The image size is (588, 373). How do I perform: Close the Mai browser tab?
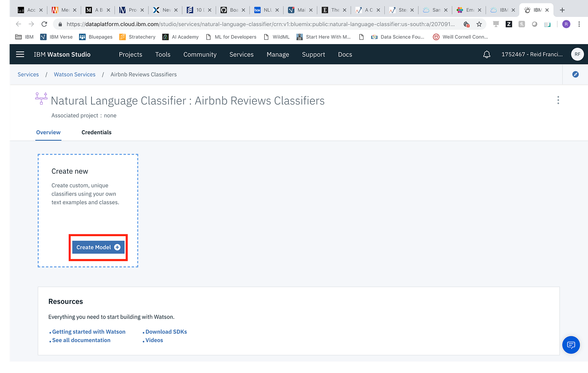311,10
